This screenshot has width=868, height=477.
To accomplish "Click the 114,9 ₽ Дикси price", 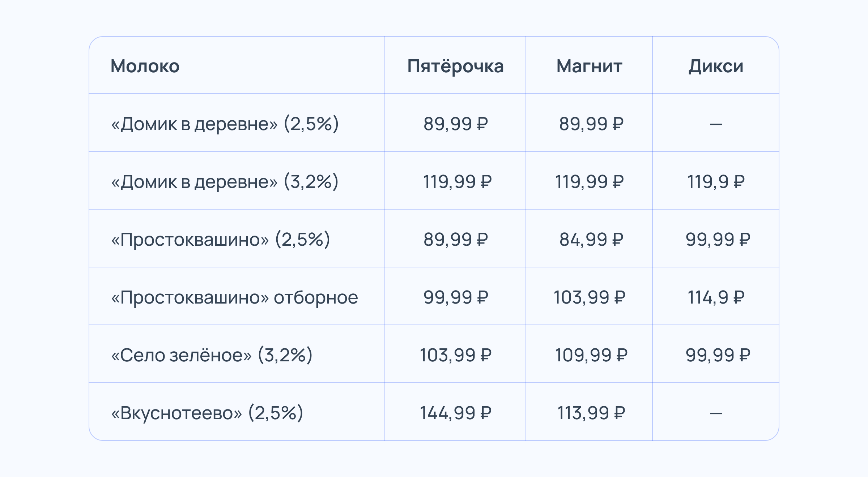I will point(716,297).
